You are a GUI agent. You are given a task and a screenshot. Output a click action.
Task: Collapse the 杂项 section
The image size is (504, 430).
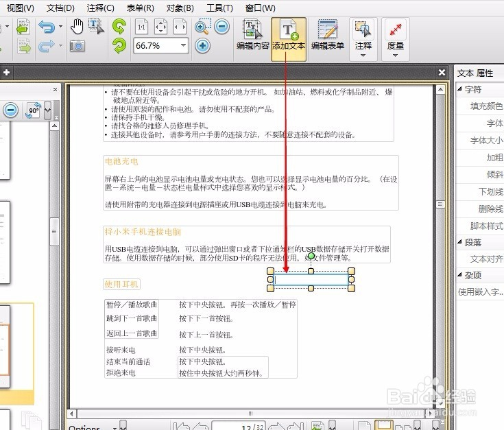(459, 274)
